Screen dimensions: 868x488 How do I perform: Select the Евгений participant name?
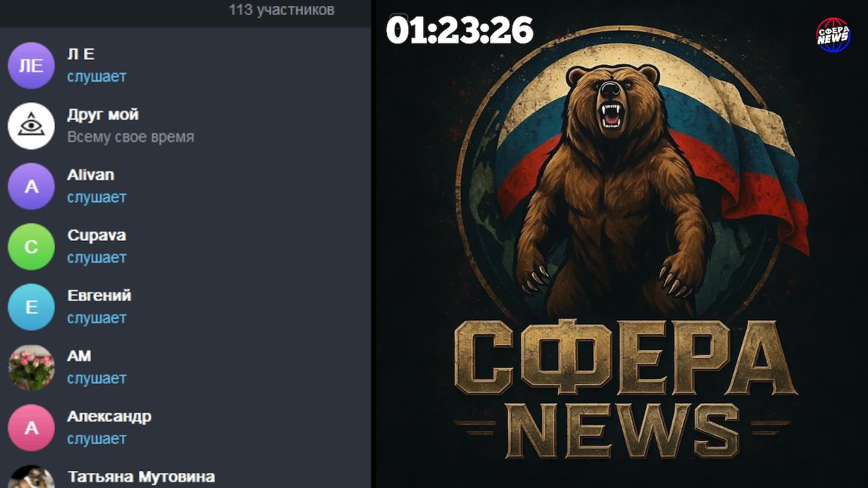pos(99,296)
